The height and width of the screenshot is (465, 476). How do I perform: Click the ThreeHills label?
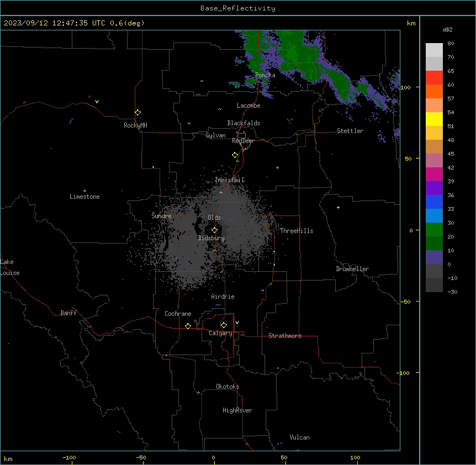click(297, 231)
